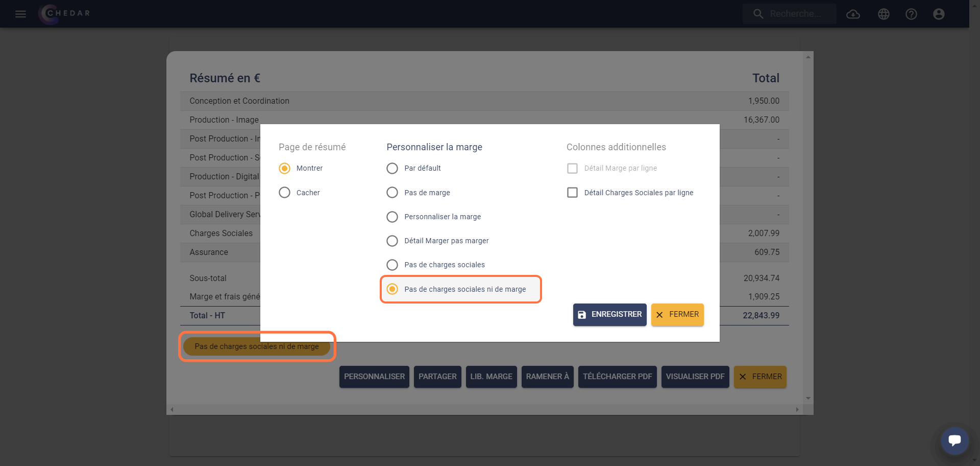Viewport: 980px width, 466px height.
Task: Click the summary panel horizontal scrollbar
Action: (x=484, y=409)
